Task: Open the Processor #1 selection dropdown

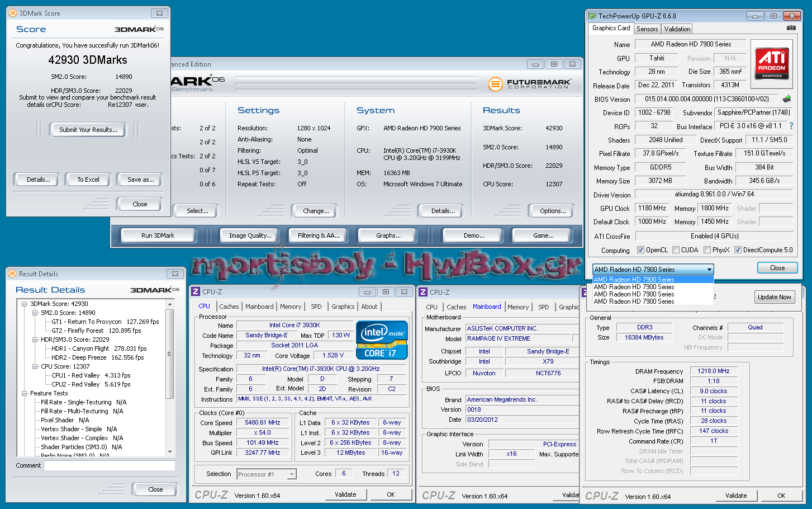Action: point(267,474)
